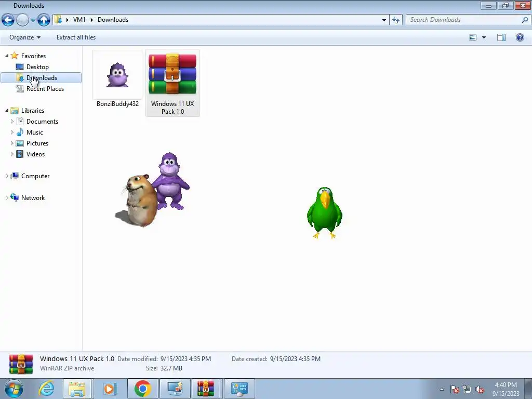Collapse the Favorites group

[x=7, y=56]
